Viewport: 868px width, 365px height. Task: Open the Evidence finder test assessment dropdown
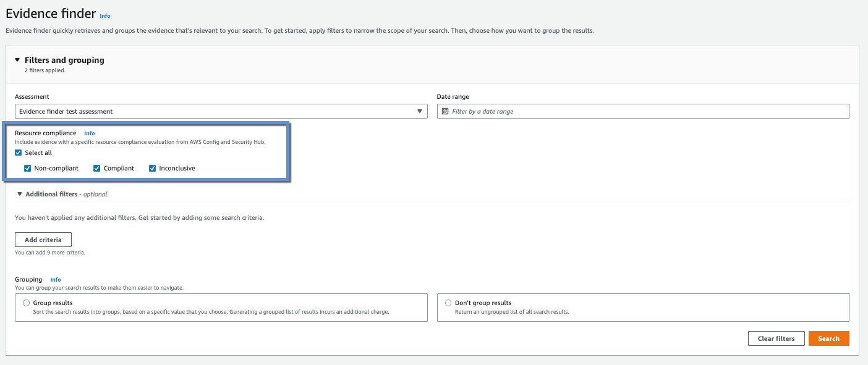click(219, 111)
